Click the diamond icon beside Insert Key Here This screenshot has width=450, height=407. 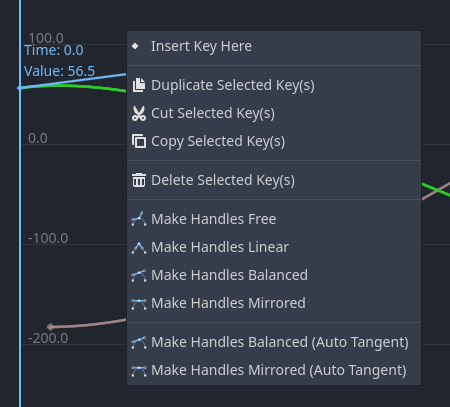pos(135,46)
